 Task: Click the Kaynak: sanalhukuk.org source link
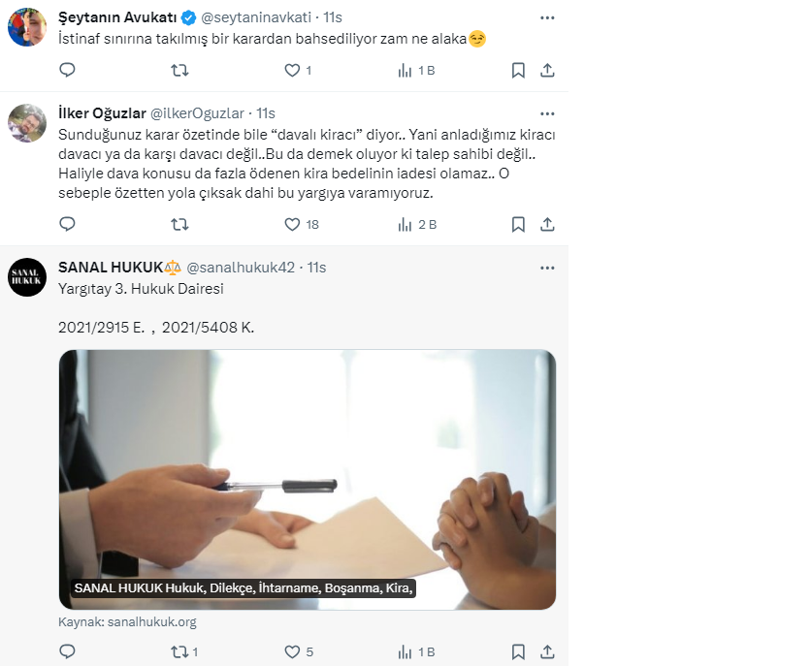[127, 622]
